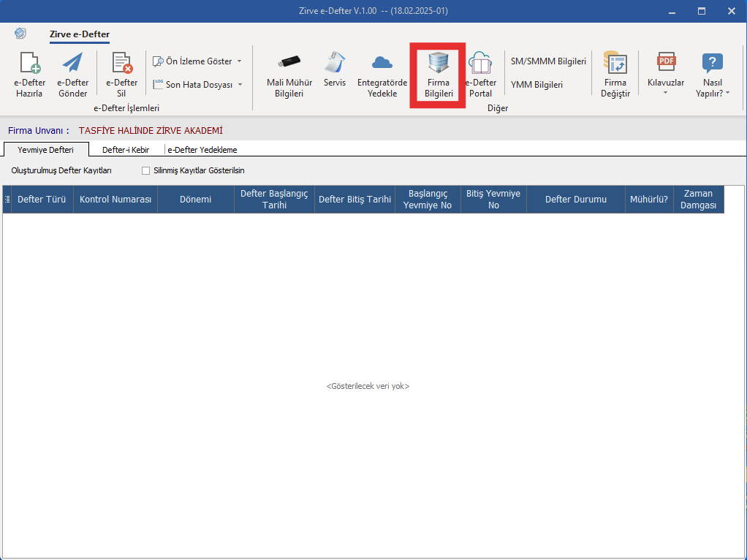Click the Defter Durumu column header
Screen dimensions: 747x560
(x=575, y=200)
